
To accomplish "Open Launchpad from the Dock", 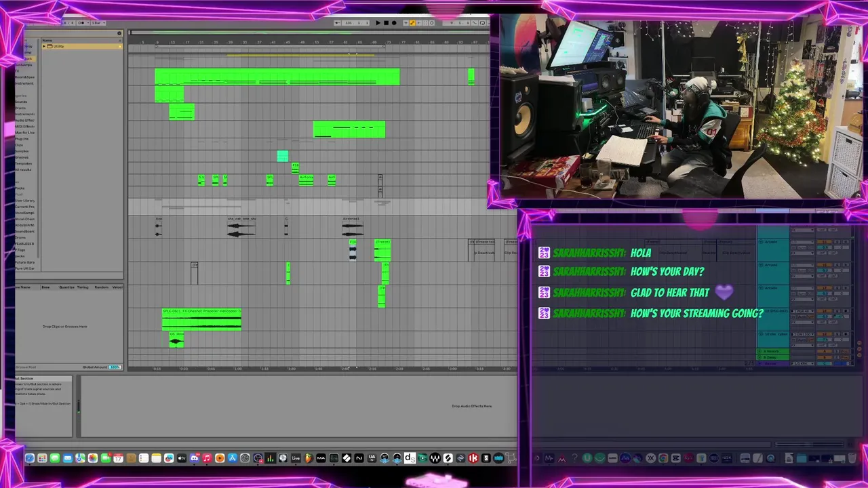I will tap(42, 458).
